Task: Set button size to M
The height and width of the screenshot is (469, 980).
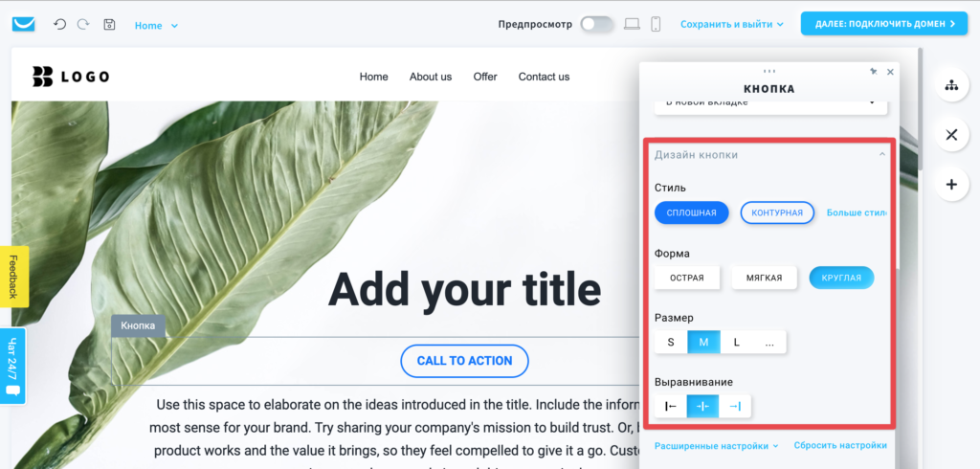Action: click(x=703, y=342)
